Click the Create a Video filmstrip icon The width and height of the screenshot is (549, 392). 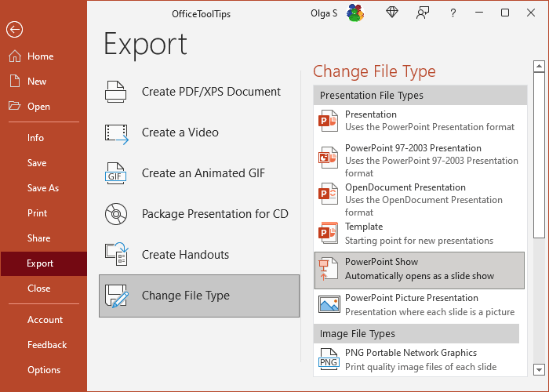[x=117, y=134]
